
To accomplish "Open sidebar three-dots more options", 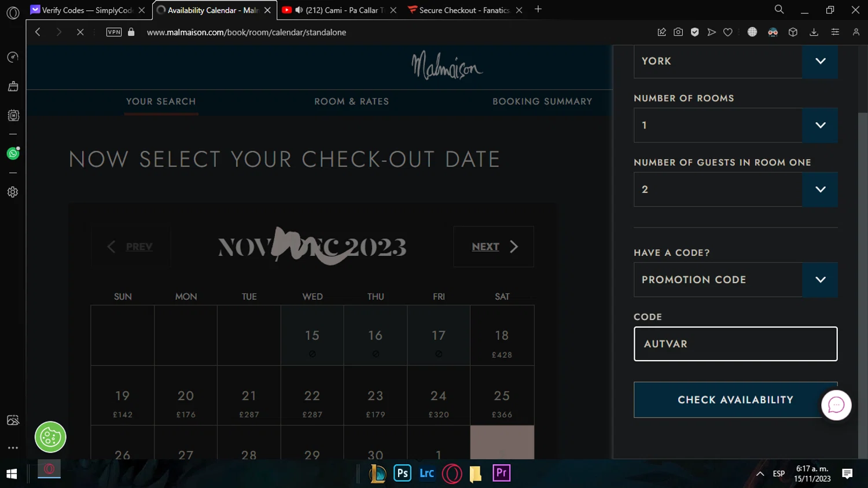I will coord(13,447).
